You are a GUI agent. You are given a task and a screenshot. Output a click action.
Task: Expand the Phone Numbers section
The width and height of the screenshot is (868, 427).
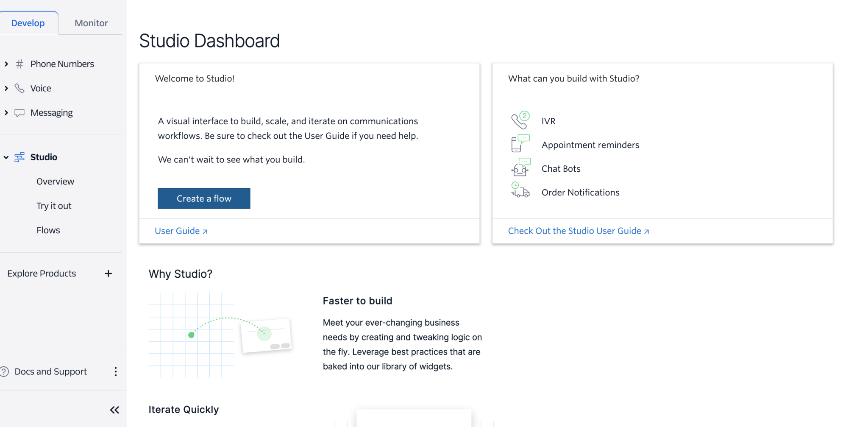click(x=6, y=64)
